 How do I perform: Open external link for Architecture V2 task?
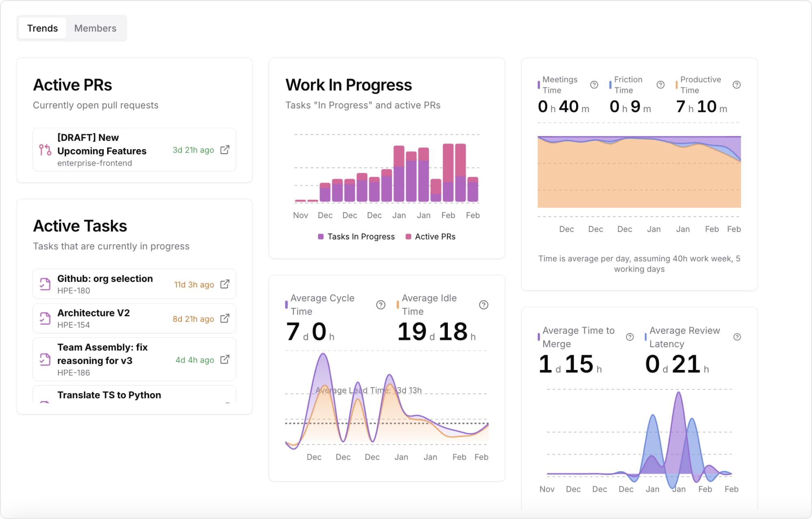click(225, 318)
